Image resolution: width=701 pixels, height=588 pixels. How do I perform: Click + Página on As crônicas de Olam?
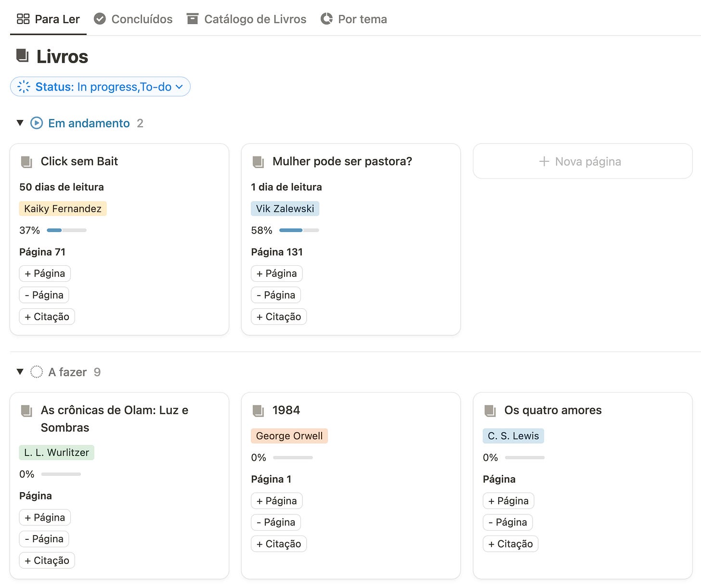[45, 518]
